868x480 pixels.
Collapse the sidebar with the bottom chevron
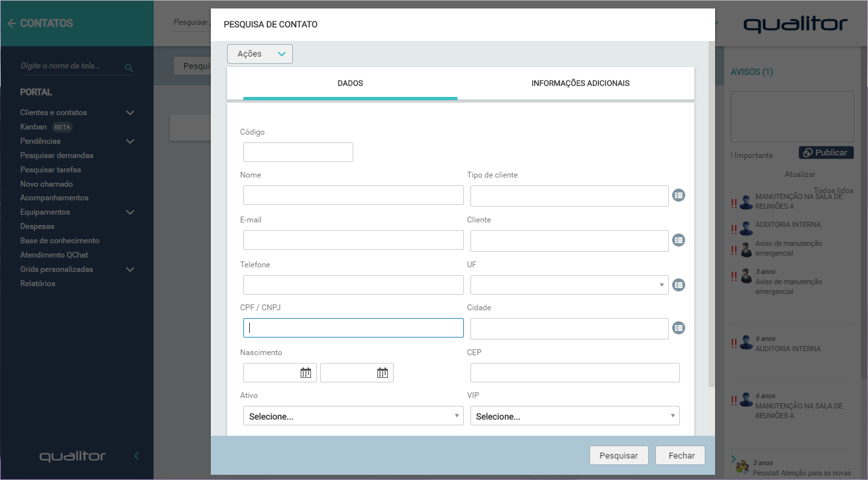pos(137,456)
